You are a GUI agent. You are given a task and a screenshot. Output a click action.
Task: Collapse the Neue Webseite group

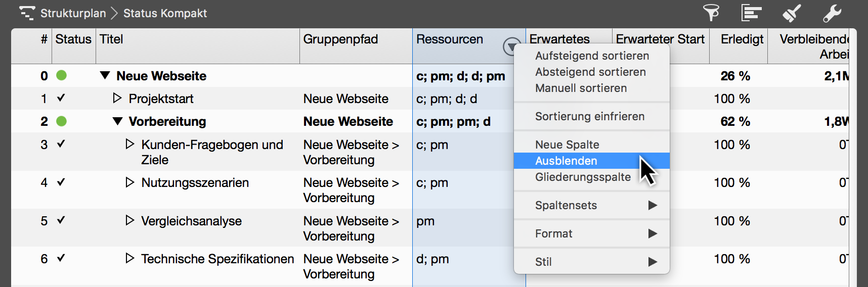coord(105,76)
